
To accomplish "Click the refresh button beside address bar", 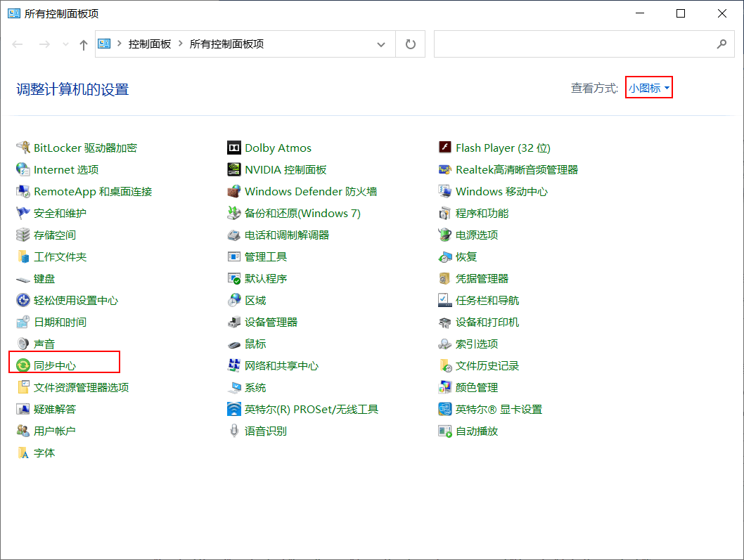I will 411,44.
